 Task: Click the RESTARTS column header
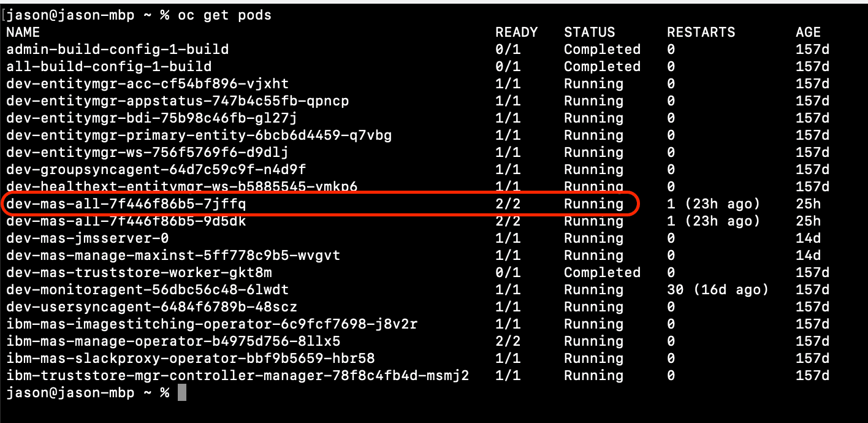[701, 32]
